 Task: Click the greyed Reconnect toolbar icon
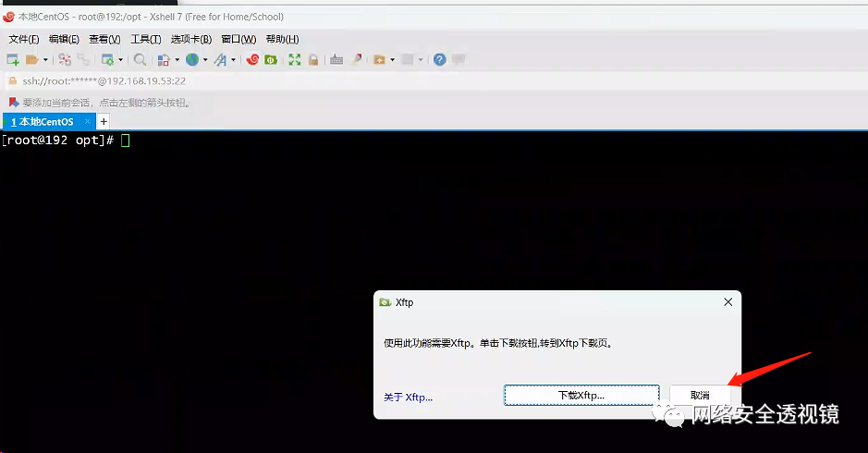click(83, 59)
